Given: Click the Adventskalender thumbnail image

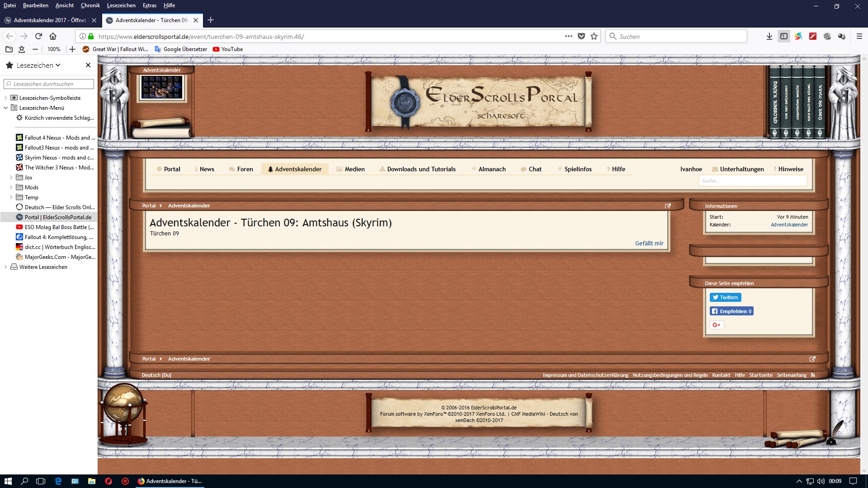Looking at the screenshot, I should tap(162, 87).
